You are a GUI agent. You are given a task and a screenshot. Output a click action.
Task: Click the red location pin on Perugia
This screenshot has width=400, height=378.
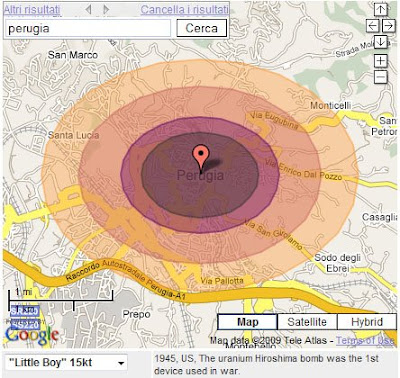(x=201, y=159)
